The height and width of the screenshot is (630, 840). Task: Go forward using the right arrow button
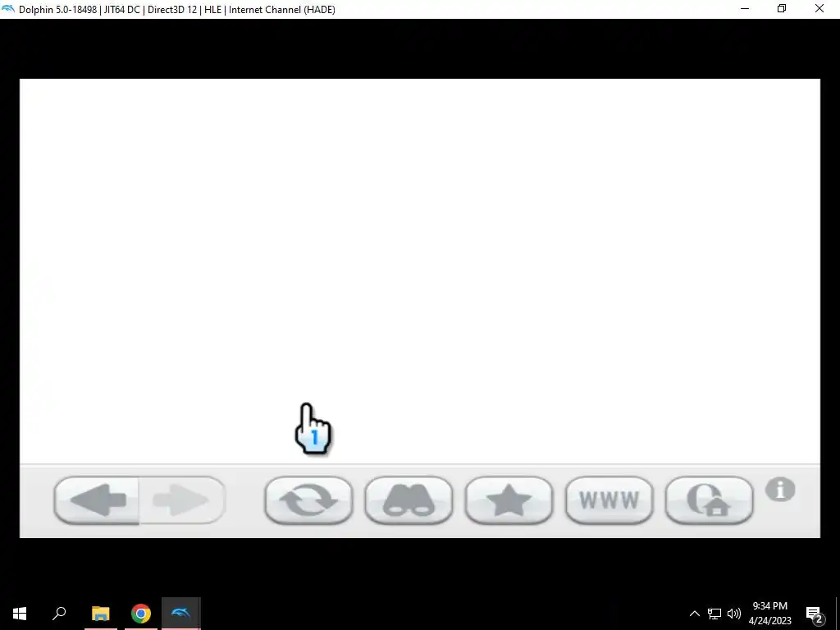click(x=182, y=500)
